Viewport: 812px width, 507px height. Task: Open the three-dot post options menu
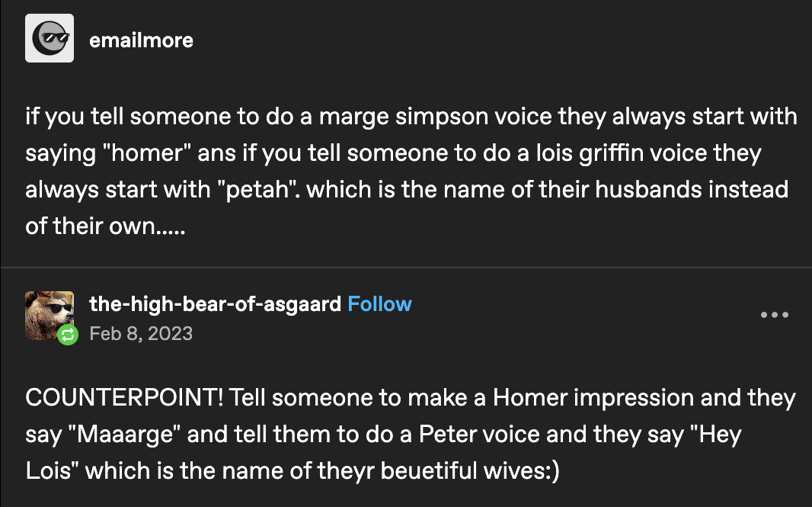tap(774, 315)
